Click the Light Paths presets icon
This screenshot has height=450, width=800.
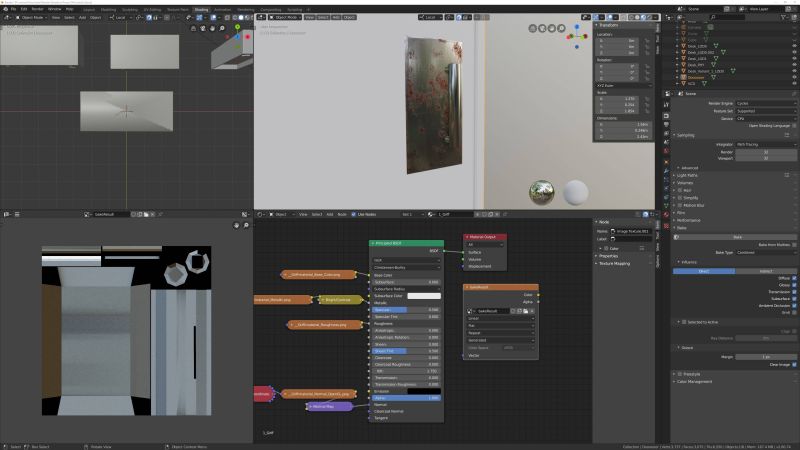click(787, 175)
